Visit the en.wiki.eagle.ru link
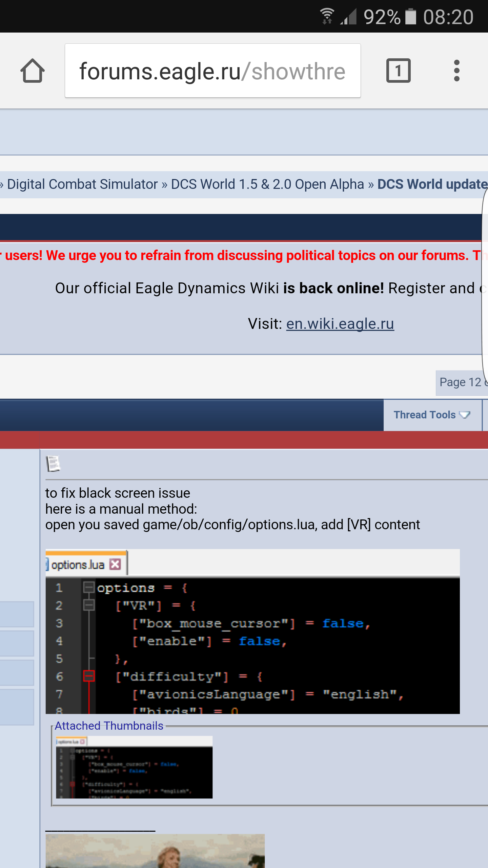 tap(340, 324)
